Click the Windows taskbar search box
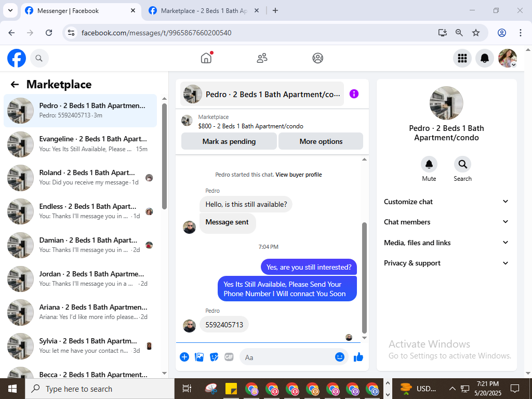 (x=100, y=389)
